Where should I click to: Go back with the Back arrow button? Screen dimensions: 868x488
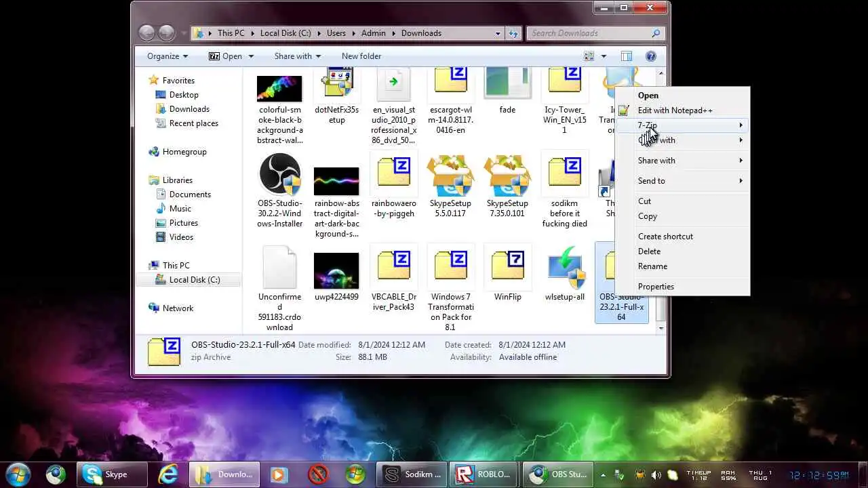tap(146, 33)
